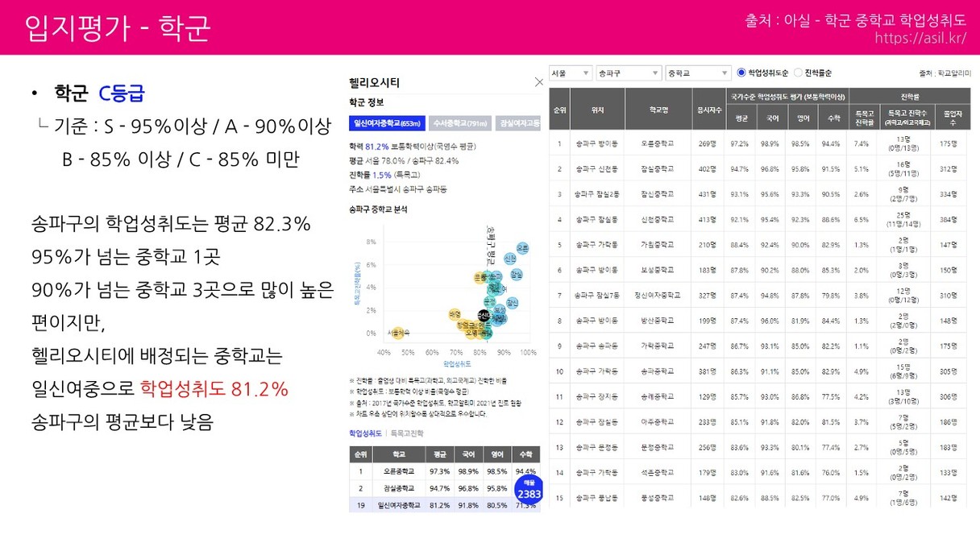Viewport: 980px width, 551px height.
Task: Click the 위치 column header
Action: 597,109
